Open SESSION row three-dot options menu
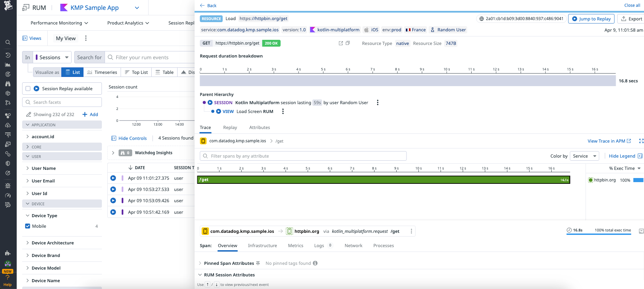This screenshot has width=644, height=289. pos(378,102)
